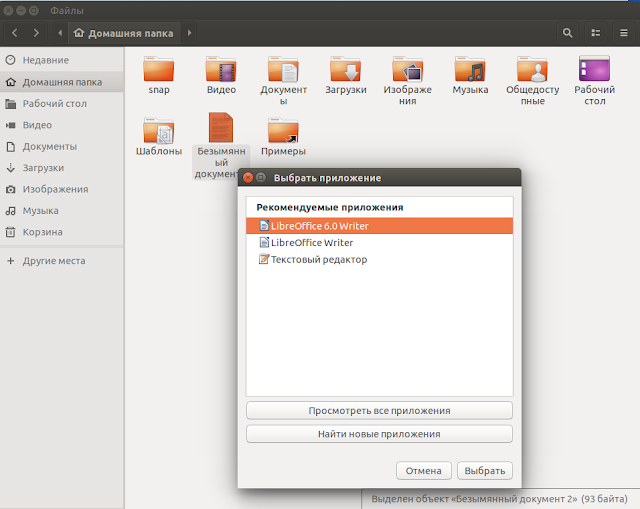Open Загрузки in the sidebar

[x=62, y=168]
